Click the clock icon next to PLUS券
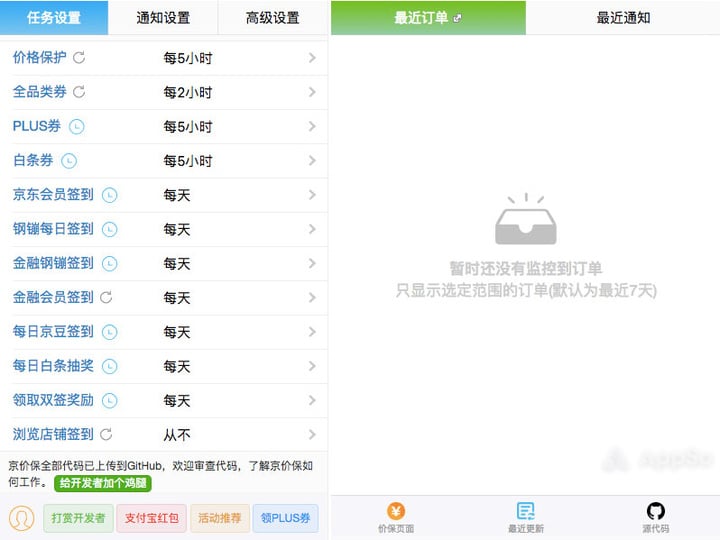This screenshot has width=720, height=540. pyautogui.click(x=77, y=126)
